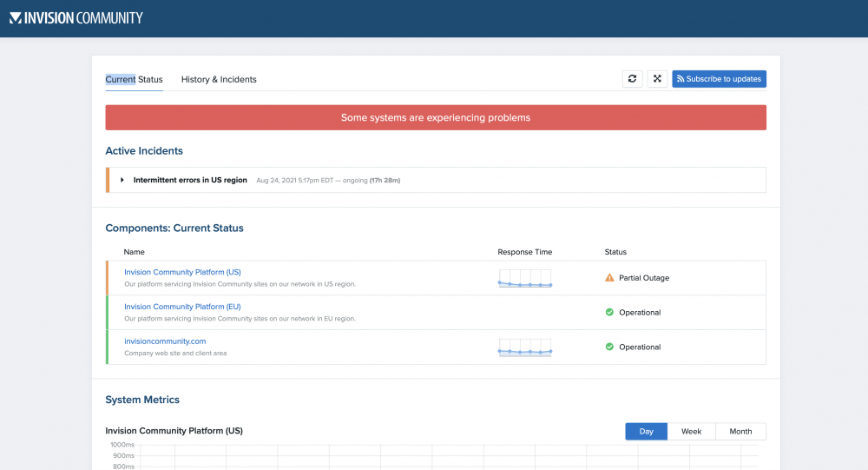868x470 pixels.
Task: Open the invisioncommunity.com component link
Action: coord(165,341)
